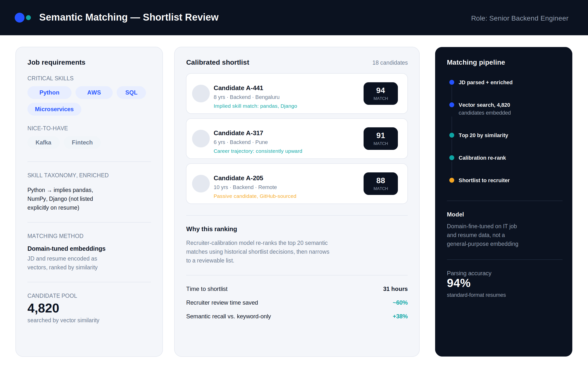This screenshot has width=588, height=382.
Task: Click the JD parsed + enriched step dot
Action: click(x=452, y=83)
